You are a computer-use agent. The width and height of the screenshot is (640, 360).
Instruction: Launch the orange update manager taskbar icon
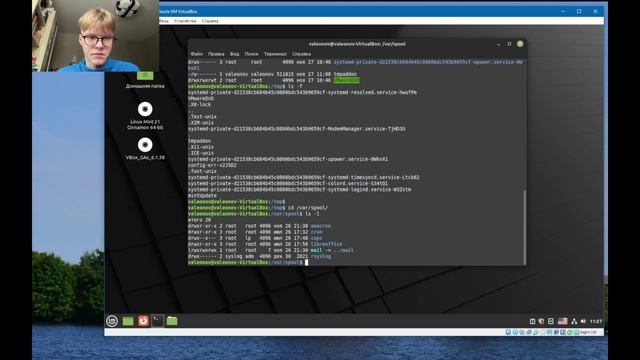[143, 321]
